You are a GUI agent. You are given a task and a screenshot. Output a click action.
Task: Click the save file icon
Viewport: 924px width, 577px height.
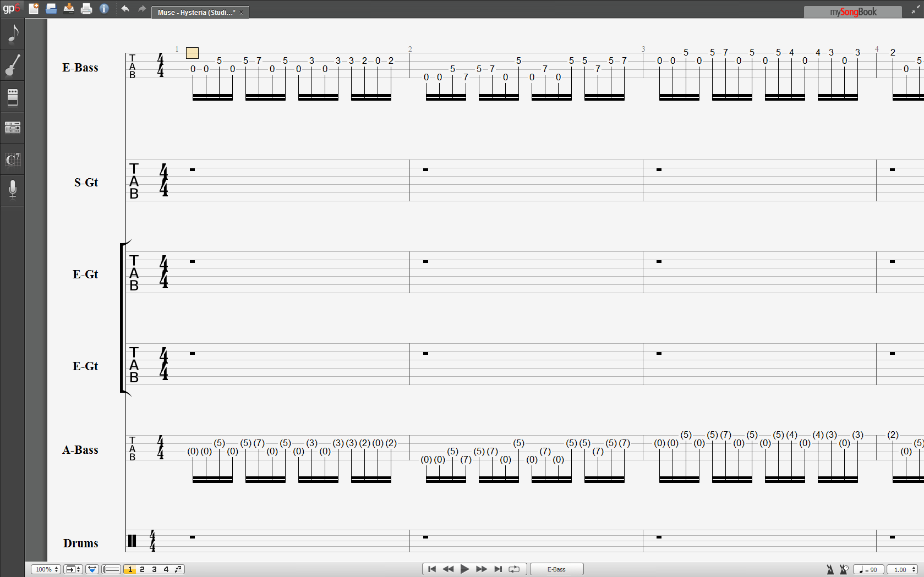(69, 9)
